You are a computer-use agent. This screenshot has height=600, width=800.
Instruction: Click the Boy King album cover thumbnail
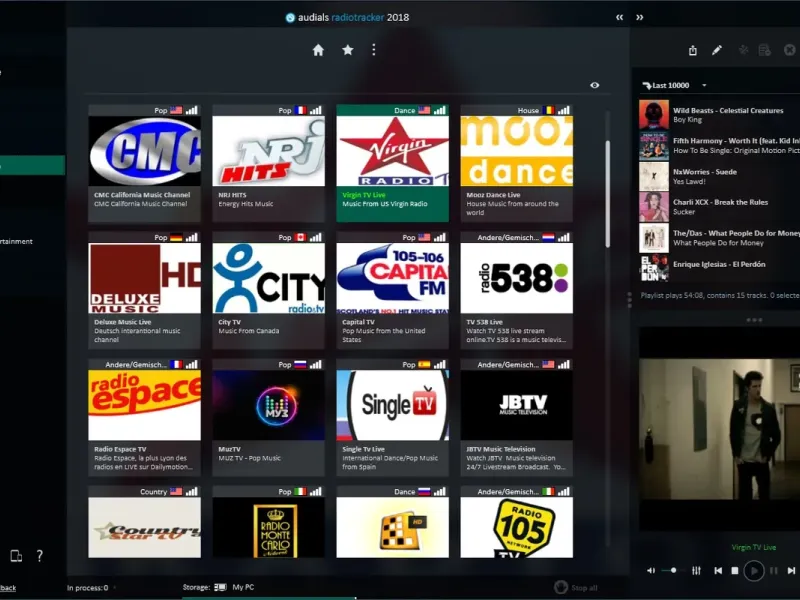point(654,115)
